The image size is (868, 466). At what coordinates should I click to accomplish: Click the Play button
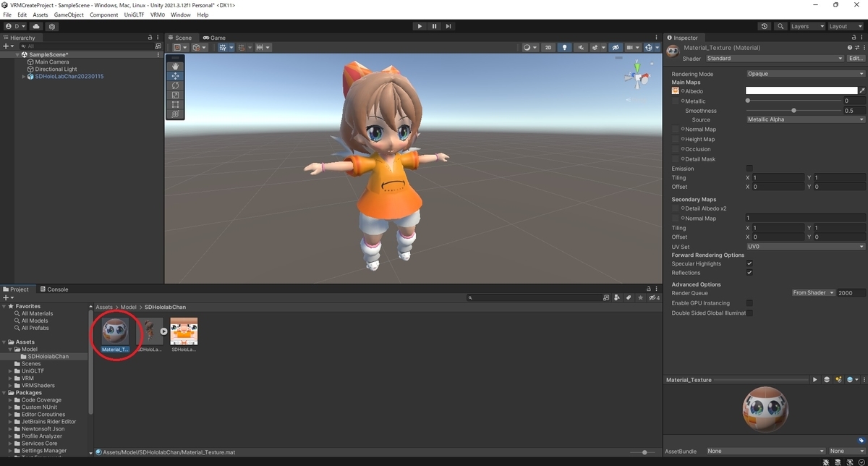click(x=420, y=26)
